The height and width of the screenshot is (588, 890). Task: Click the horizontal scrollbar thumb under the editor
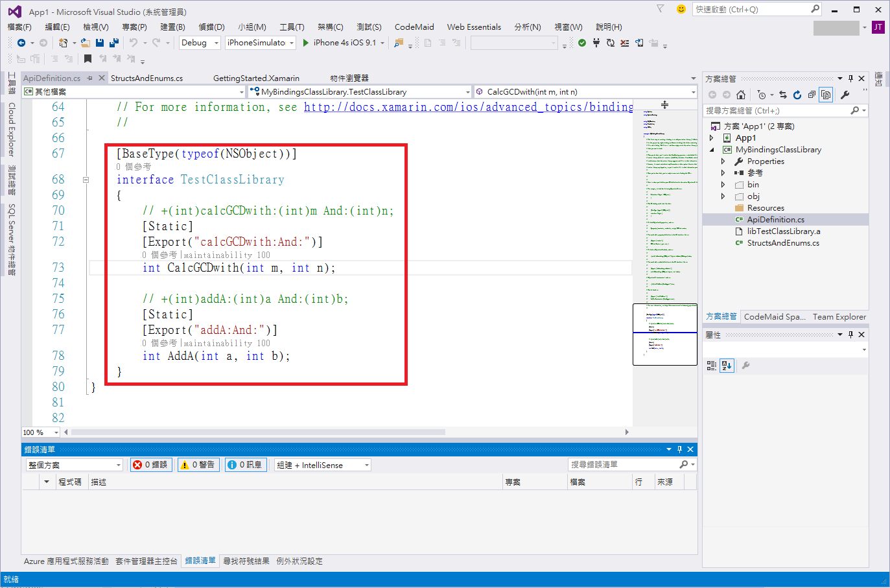[258, 432]
